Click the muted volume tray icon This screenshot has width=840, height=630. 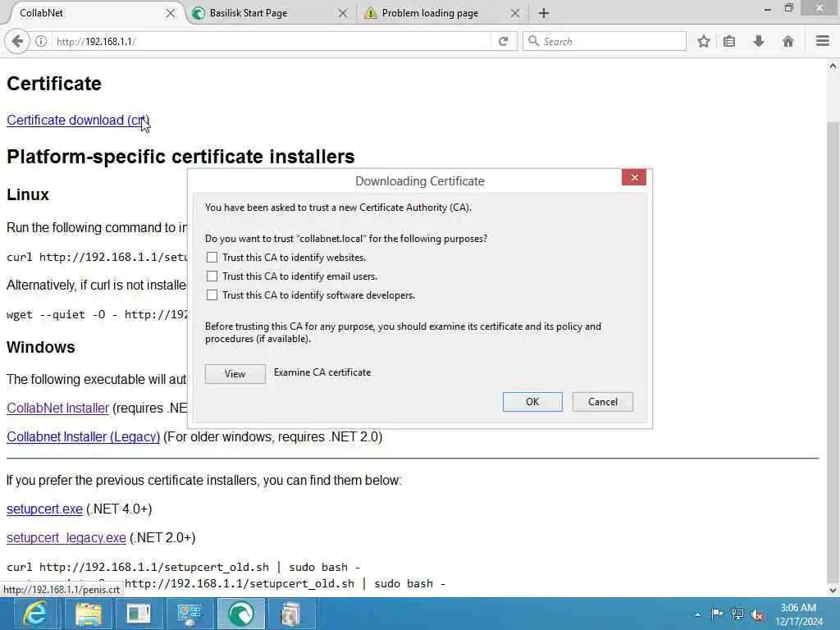click(x=757, y=614)
